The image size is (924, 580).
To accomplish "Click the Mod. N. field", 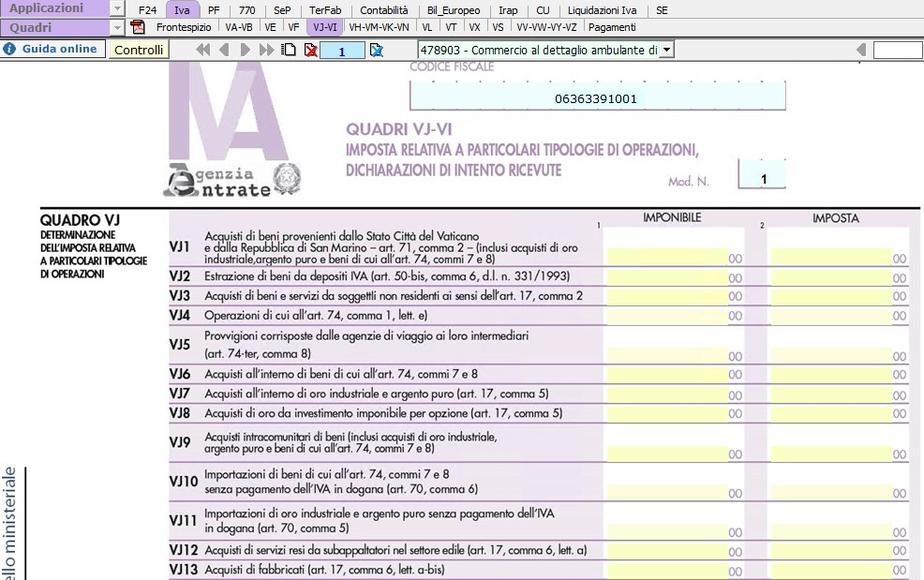I will (762, 174).
